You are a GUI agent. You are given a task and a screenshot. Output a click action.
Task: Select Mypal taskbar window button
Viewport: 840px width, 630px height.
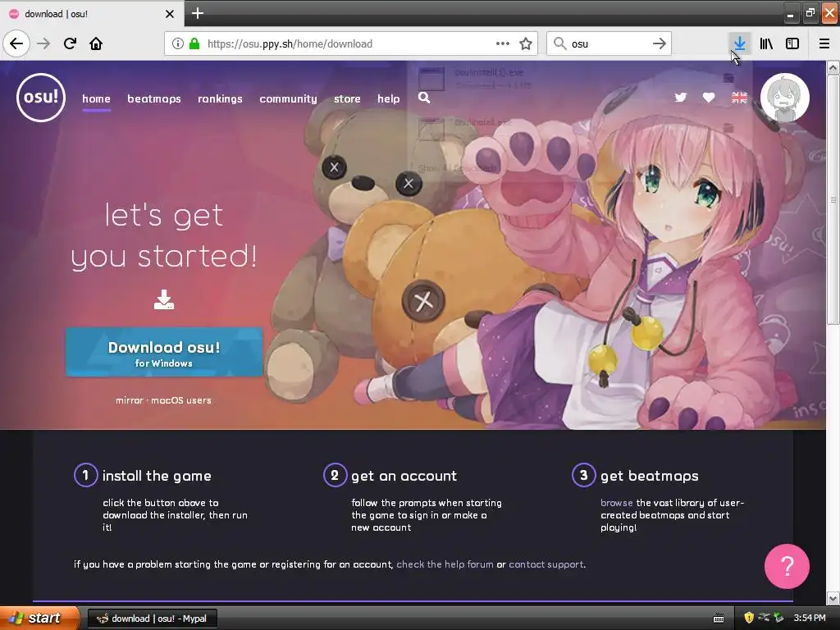click(152, 619)
